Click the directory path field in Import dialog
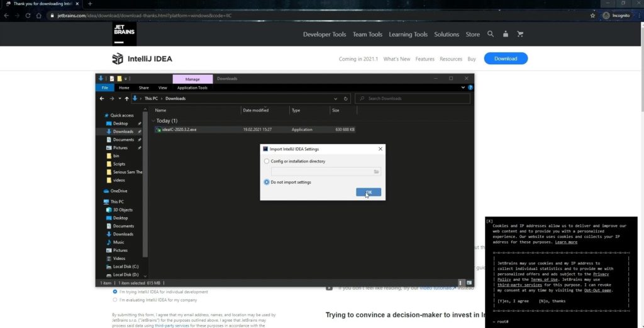Image resolution: width=644 pixels, height=328 pixels. click(x=326, y=171)
